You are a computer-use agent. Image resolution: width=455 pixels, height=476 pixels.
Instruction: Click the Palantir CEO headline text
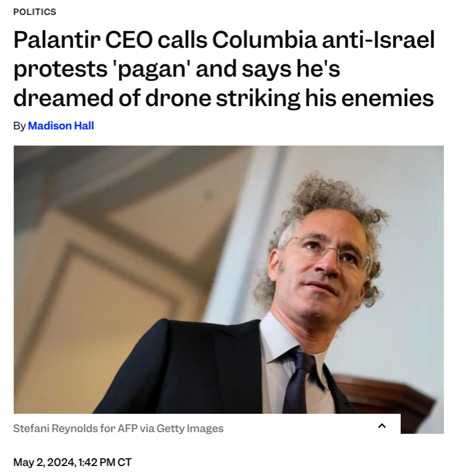click(x=224, y=69)
